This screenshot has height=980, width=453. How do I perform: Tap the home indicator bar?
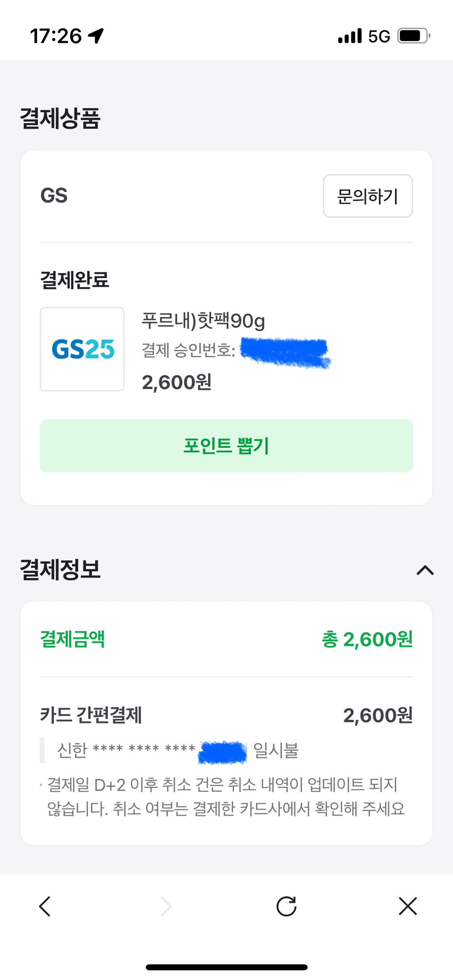point(226,968)
